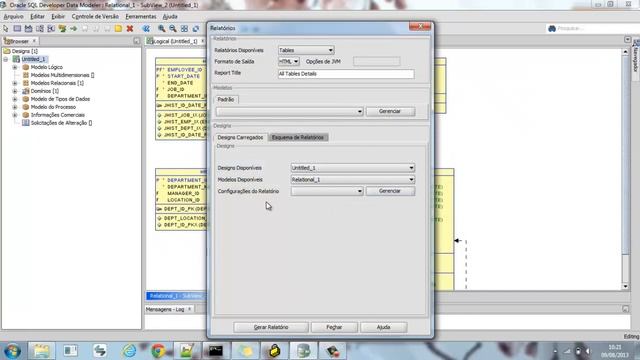Collapse the Untitled_1 tree node
The width and height of the screenshot is (640, 360).
click(6, 59)
